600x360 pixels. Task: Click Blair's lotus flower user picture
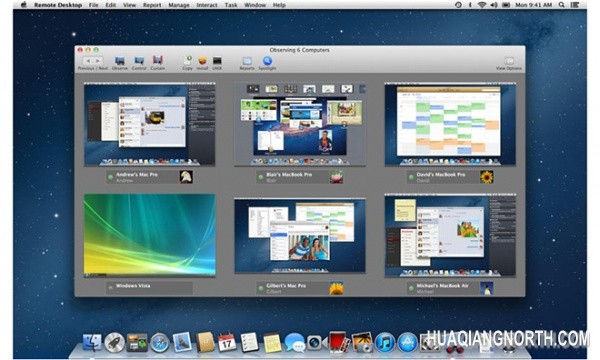336,177
